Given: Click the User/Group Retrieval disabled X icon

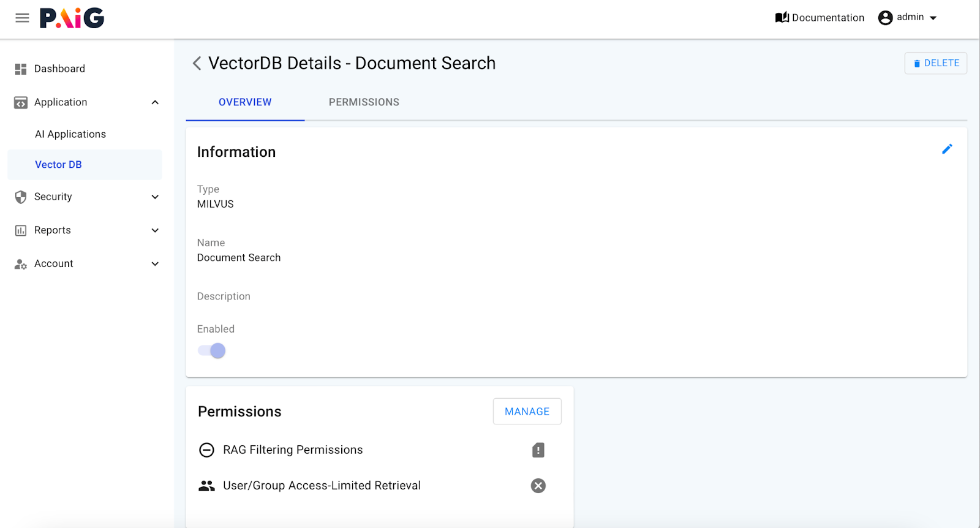Looking at the screenshot, I should [x=538, y=486].
